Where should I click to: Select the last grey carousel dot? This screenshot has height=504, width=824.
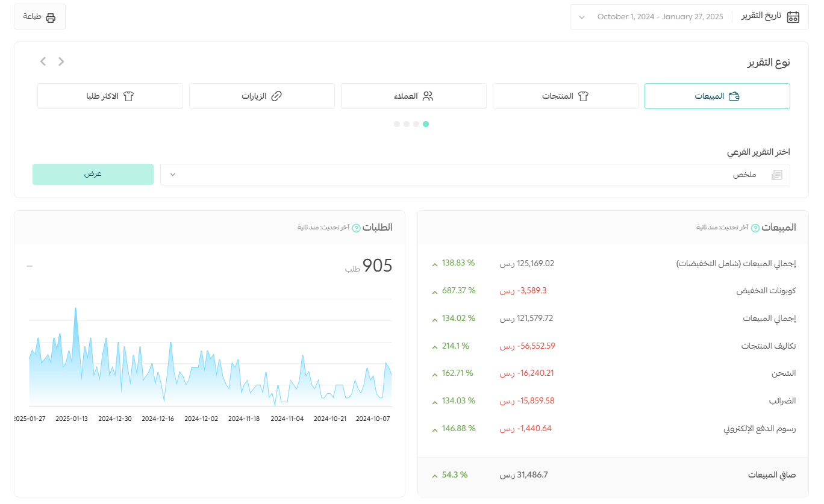[x=397, y=124]
